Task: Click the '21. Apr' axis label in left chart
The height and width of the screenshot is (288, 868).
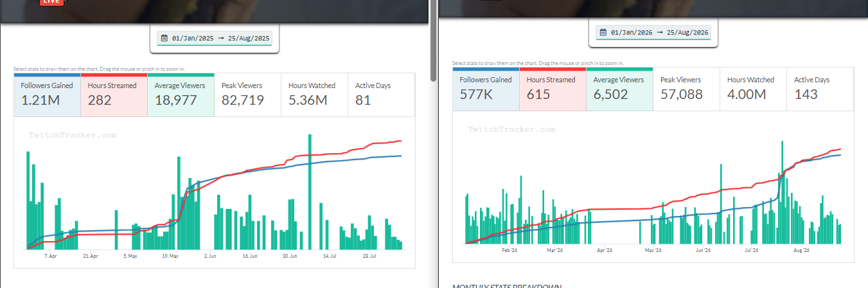Action: 90,256
